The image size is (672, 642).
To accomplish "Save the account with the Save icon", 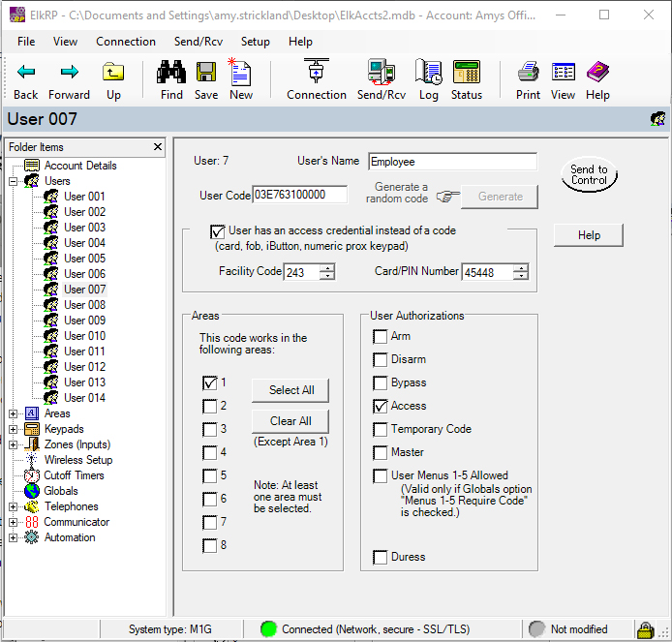I will [206, 74].
